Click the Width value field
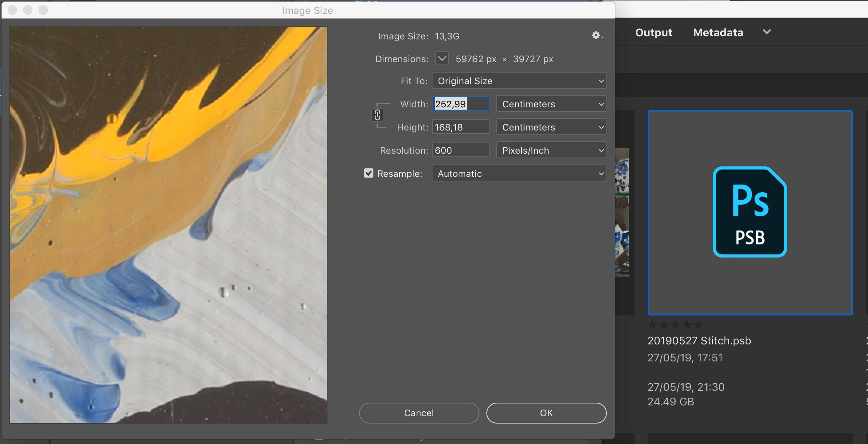This screenshot has width=868, height=444. [x=460, y=104]
